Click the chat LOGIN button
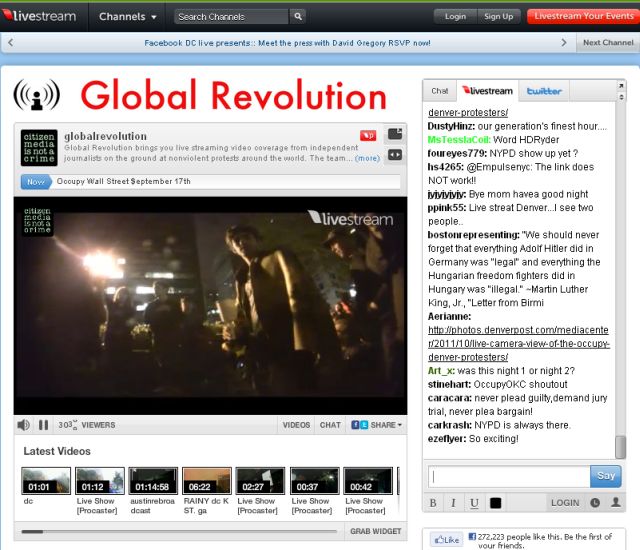Viewport: 640px width, 550px height. (x=565, y=503)
